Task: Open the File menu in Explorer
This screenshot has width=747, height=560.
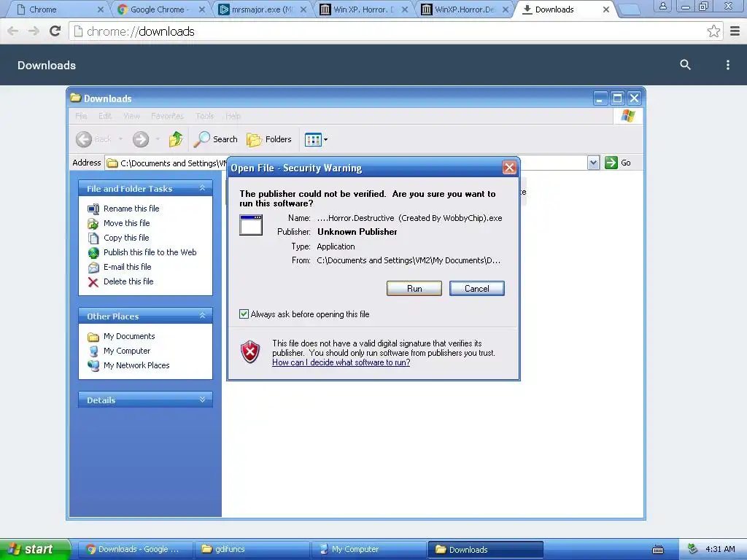Action: click(81, 116)
